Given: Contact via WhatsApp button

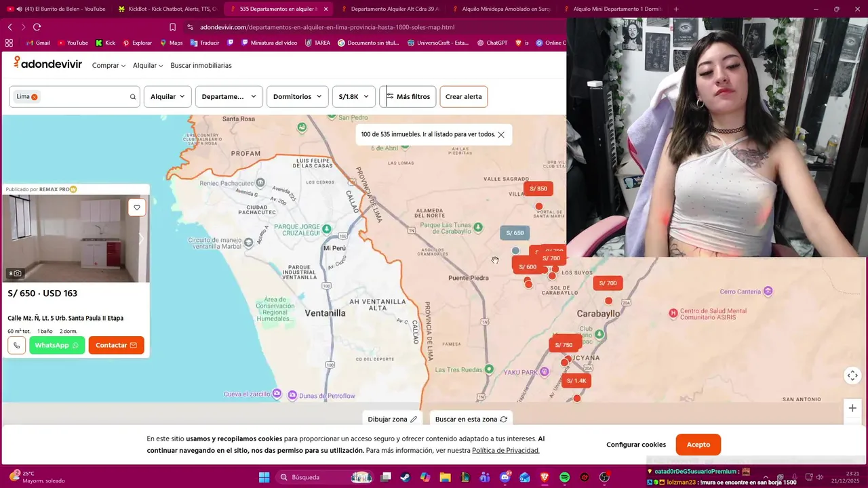Looking at the screenshot, I should pos(57,345).
